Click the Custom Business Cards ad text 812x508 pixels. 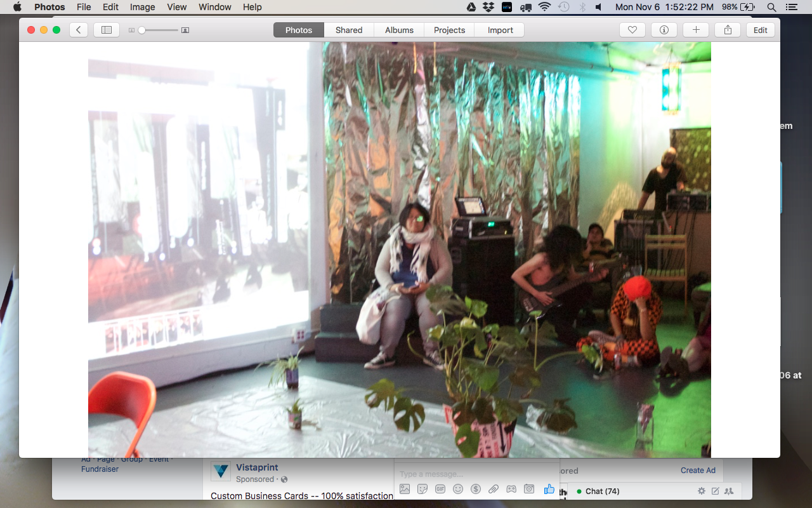coord(302,495)
